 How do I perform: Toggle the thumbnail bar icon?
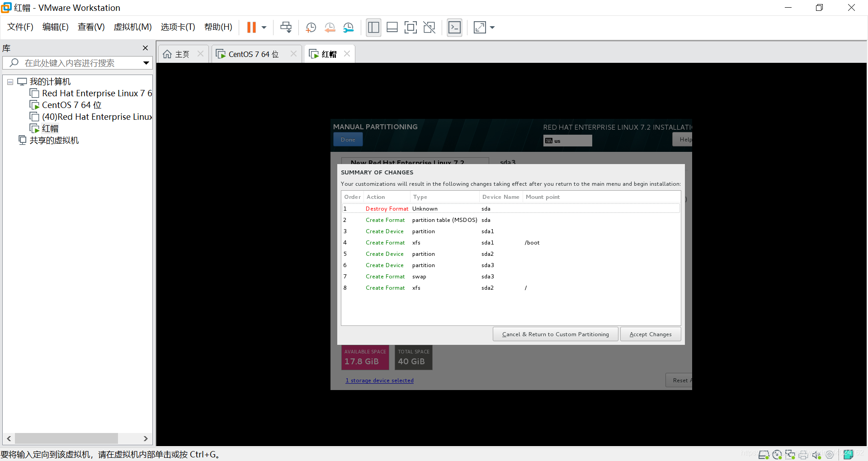pos(392,28)
